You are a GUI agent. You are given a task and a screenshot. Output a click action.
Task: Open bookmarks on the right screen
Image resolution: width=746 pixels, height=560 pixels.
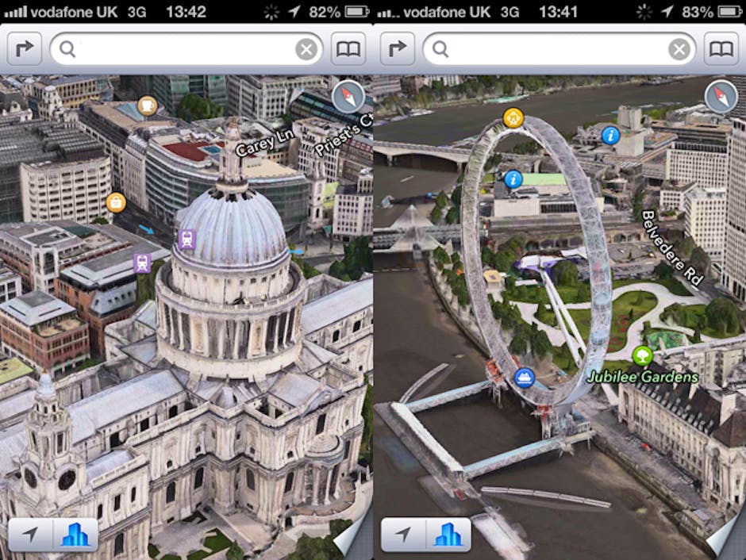(x=721, y=49)
